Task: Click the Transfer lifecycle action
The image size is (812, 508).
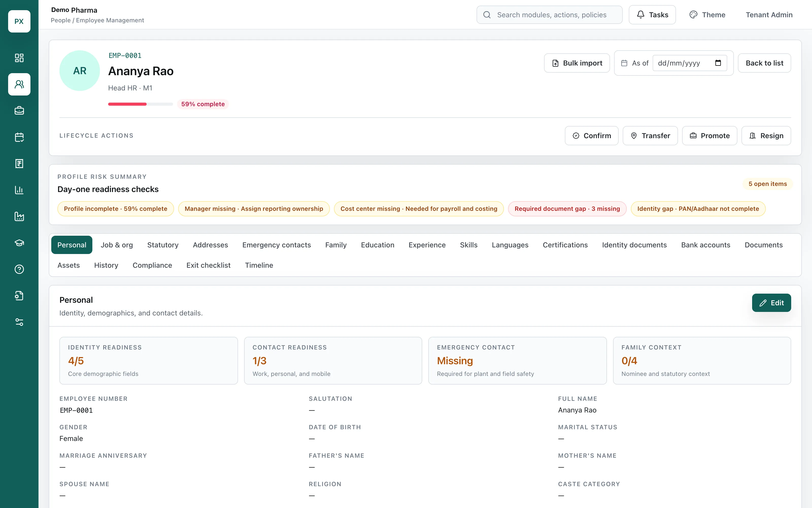Action: (650, 136)
